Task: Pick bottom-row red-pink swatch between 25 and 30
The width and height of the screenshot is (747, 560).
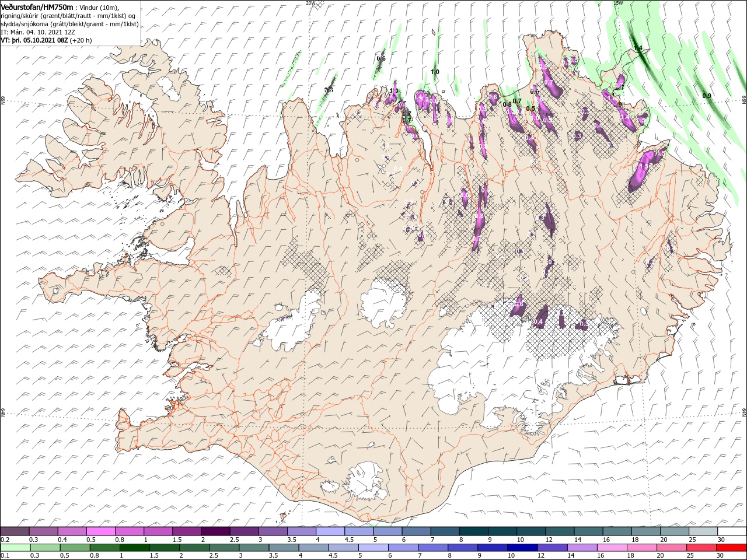Action: [x=701, y=548]
